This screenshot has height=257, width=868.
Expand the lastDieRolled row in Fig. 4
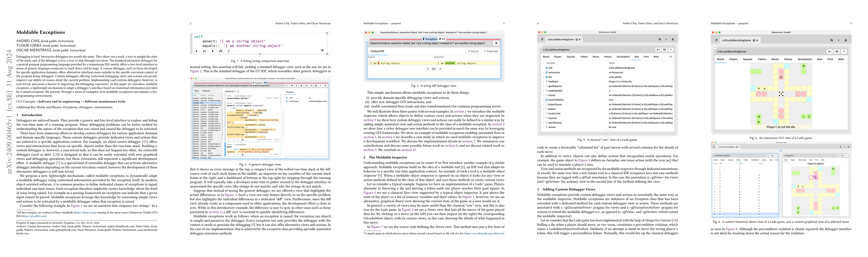544,91
